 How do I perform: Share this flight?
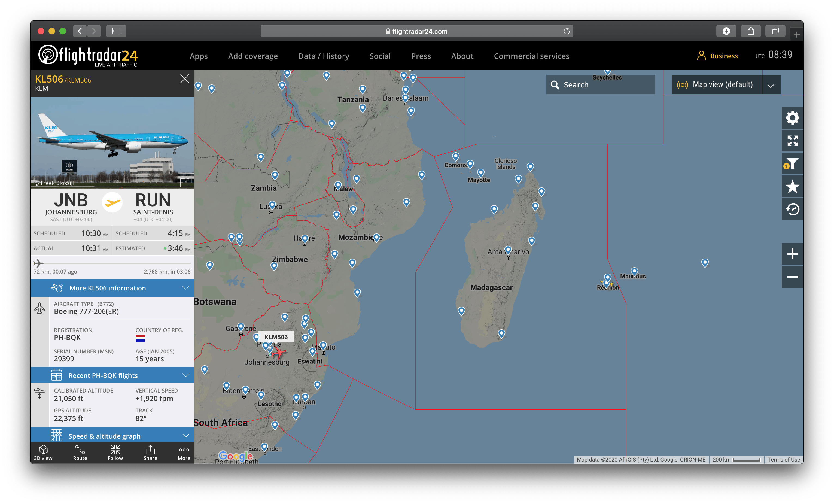(x=150, y=453)
